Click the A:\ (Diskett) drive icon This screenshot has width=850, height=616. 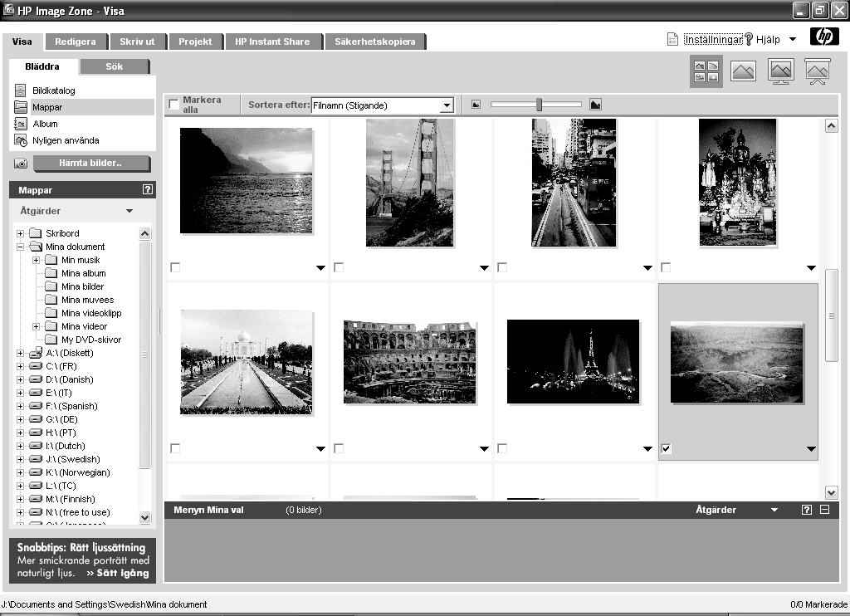click(x=36, y=353)
